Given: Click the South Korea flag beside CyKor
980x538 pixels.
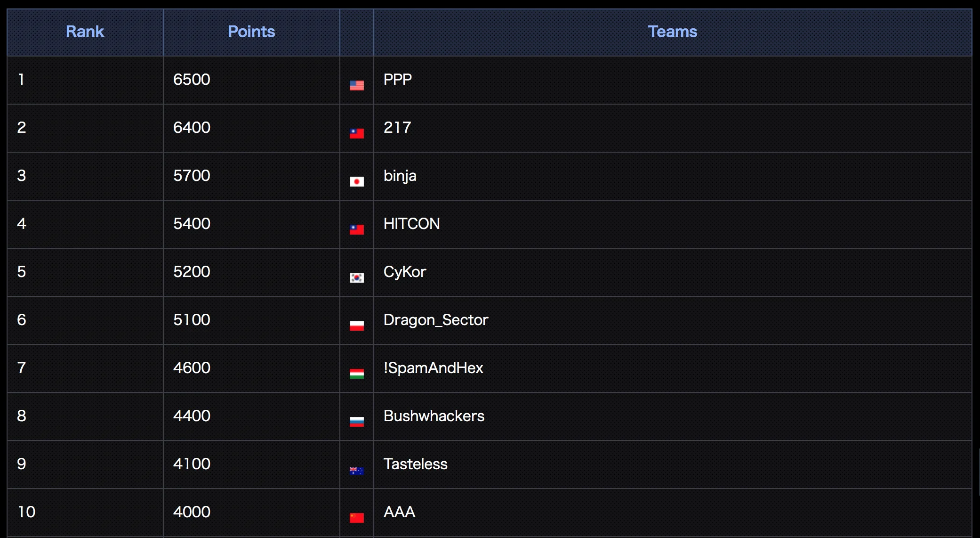Looking at the screenshot, I should tap(356, 277).
